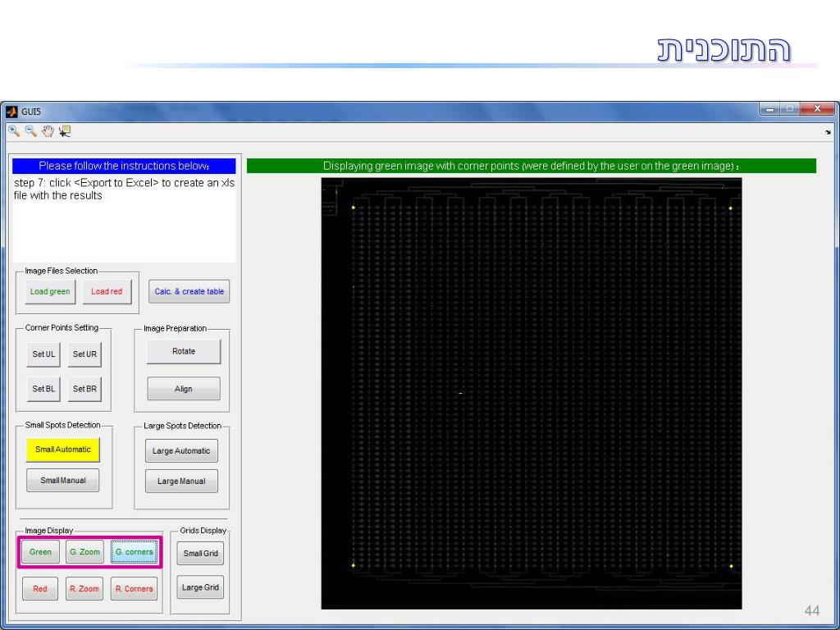
Task: Run Small Automatic spot detection
Action: tap(62, 450)
